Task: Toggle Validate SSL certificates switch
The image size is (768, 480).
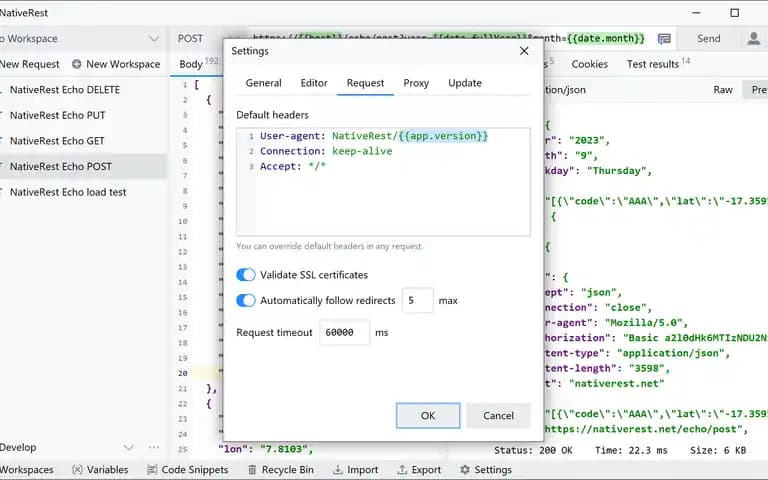Action: pyautogui.click(x=246, y=275)
